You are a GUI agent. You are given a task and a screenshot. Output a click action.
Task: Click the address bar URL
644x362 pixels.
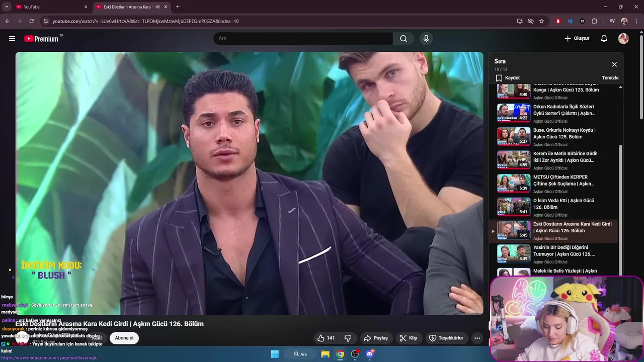coord(145,21)
